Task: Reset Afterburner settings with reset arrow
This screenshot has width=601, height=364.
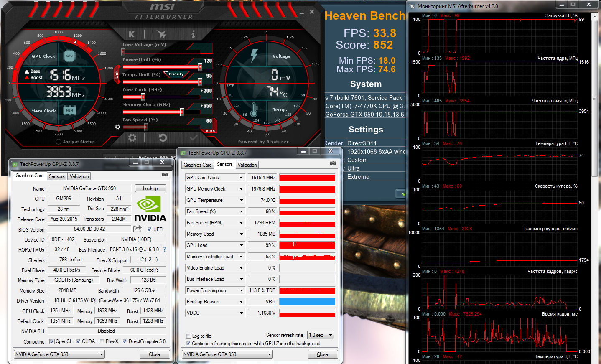Action: coord(163,137)
